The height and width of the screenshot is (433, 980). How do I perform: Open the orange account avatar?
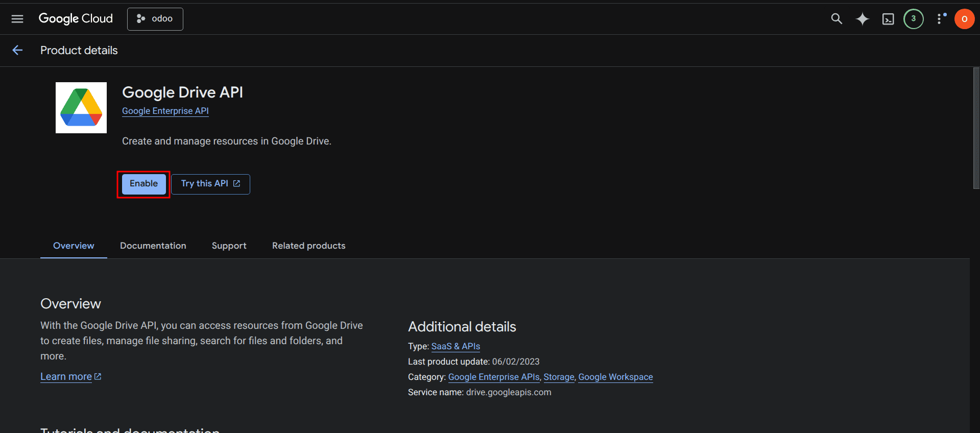click(964, 19)
